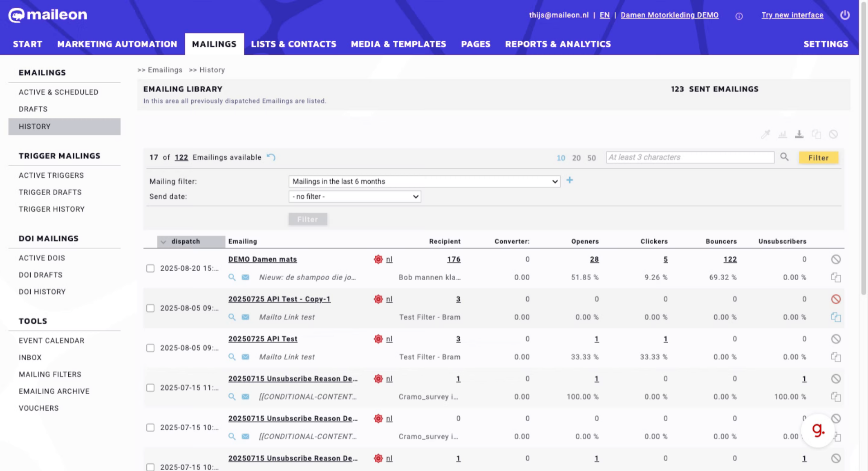Viewport: 868px width, 471px height.
Task: Open TRIGGER HISTORY in the sidebar
Action: point(52,209)
